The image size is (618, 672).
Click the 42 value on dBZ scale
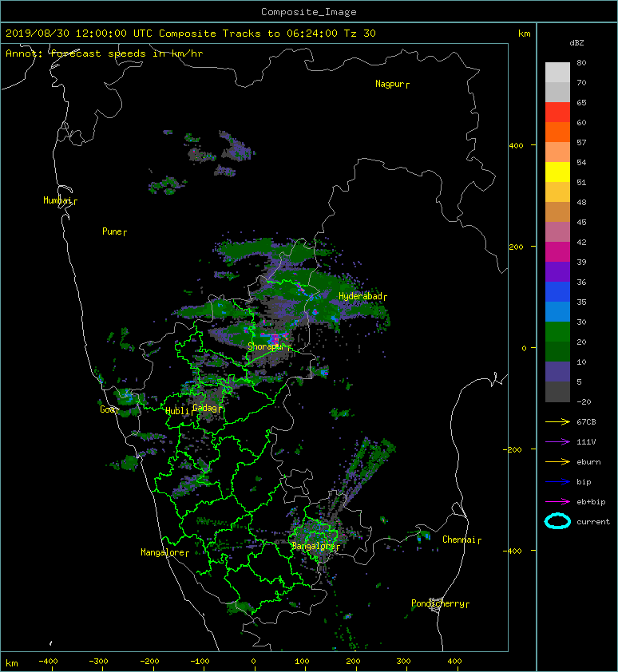click(x=581, y=242)
